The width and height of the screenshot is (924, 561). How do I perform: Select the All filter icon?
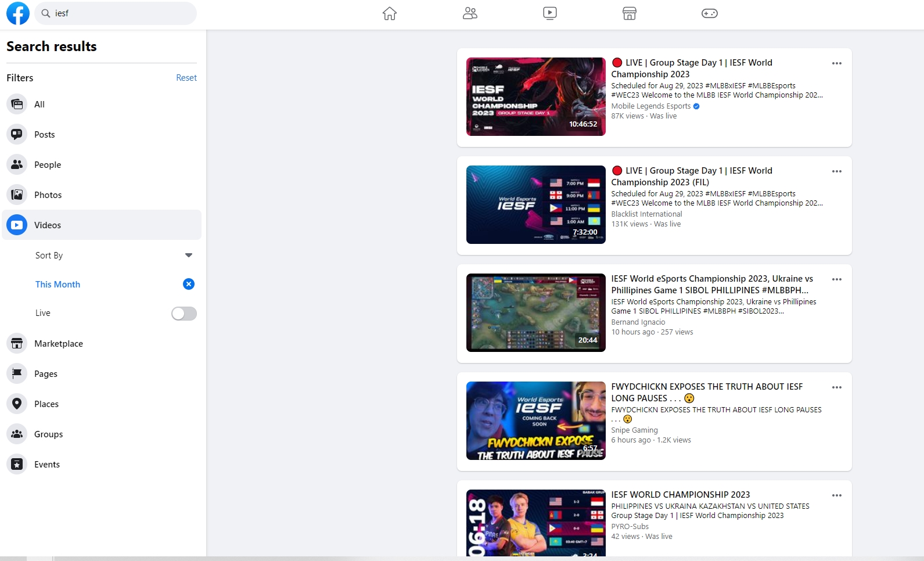point(17,105)
